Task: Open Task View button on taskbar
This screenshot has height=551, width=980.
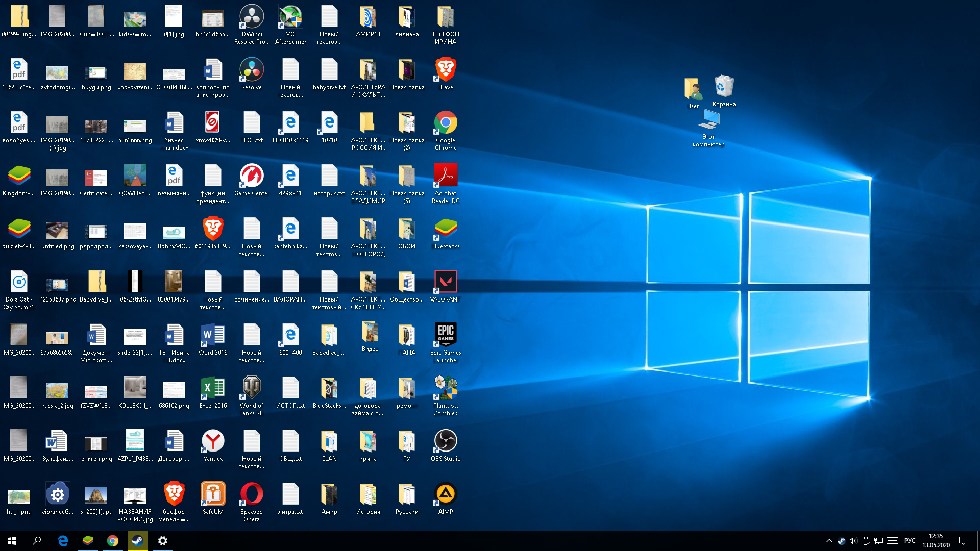Action: [51, 540]
